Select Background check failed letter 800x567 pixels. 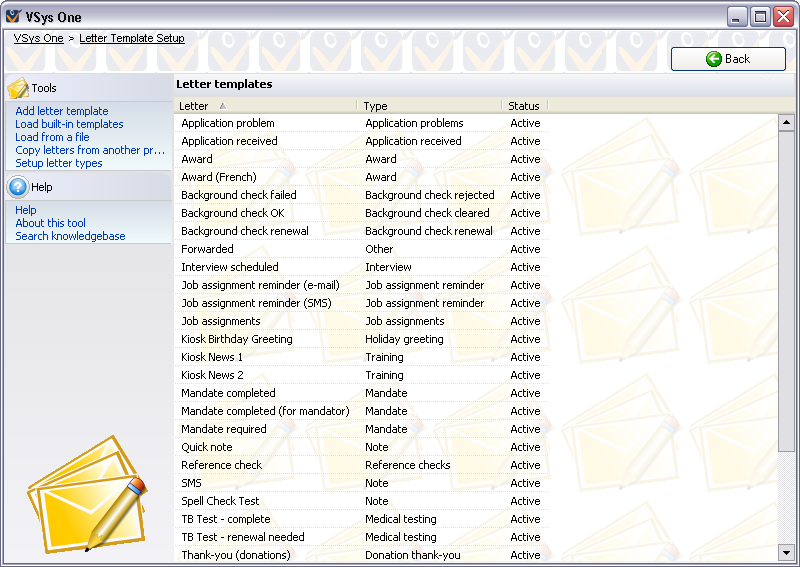click(x=239, y=195)
